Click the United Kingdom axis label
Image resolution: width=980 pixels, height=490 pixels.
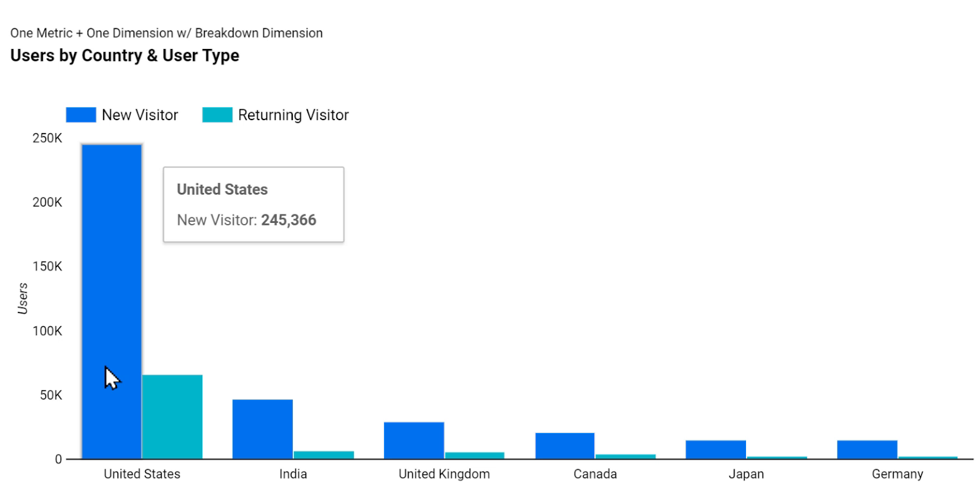click(x=444, y=474)
